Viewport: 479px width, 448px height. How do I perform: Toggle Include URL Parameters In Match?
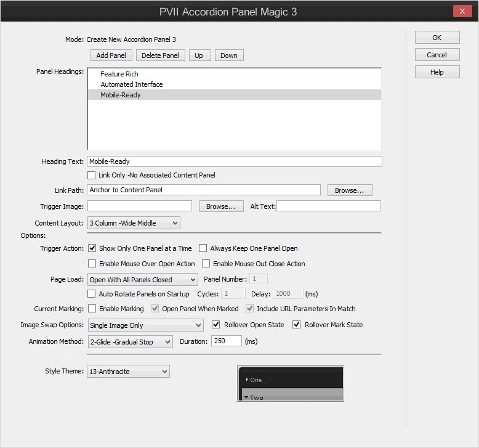click(x=249, y=309)
